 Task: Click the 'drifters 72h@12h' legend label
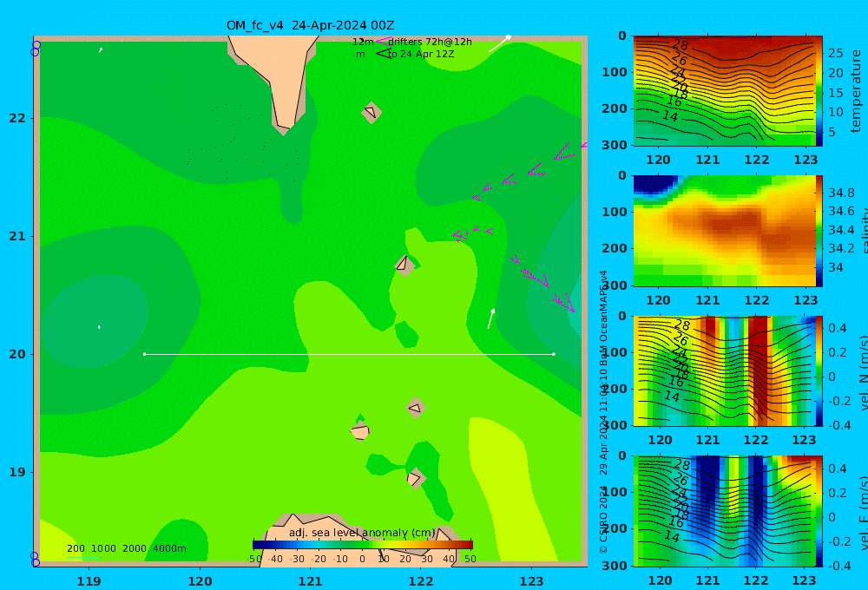[x=430, y=42]
